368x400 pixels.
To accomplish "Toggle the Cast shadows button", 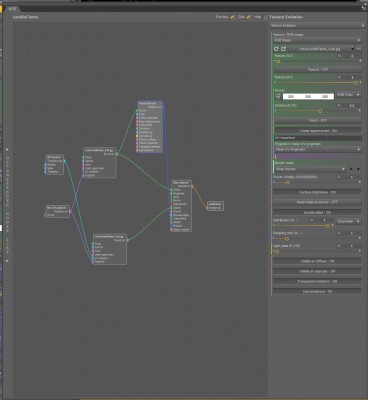I will tap(317, 291).
